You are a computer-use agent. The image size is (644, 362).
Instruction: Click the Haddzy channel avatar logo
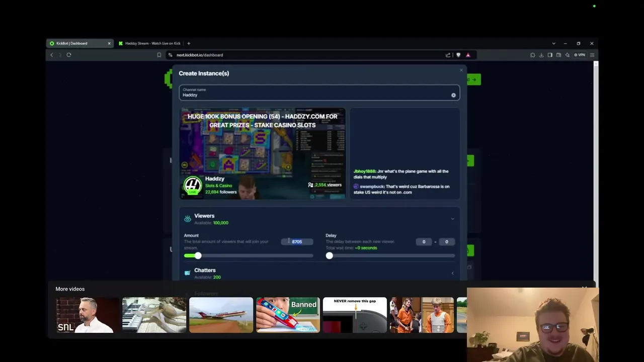coord(192,186)
